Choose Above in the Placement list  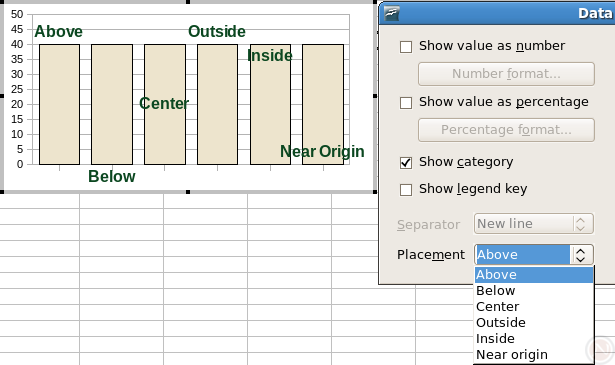[x=534, y=275]
